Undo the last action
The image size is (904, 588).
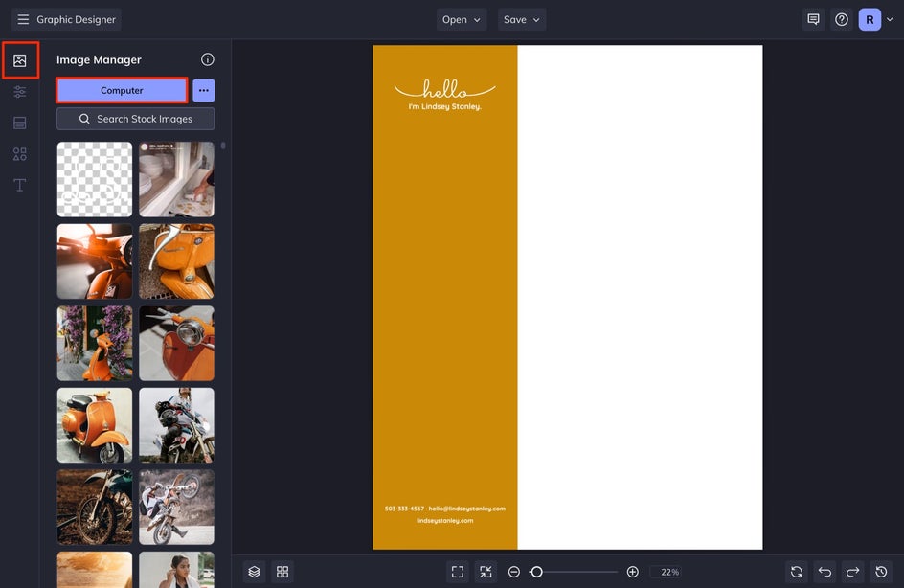click(x=825, y=572)
